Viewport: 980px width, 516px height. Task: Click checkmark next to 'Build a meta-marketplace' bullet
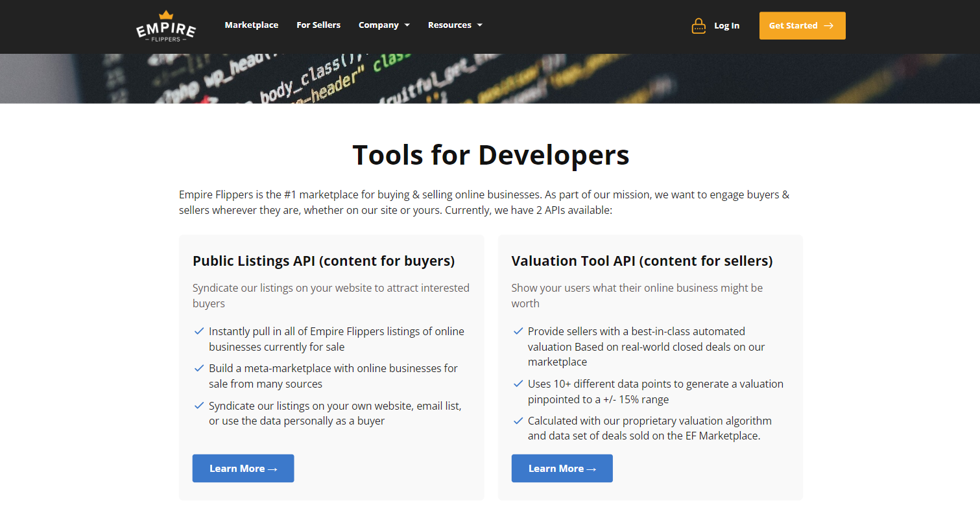click(199, 368)
